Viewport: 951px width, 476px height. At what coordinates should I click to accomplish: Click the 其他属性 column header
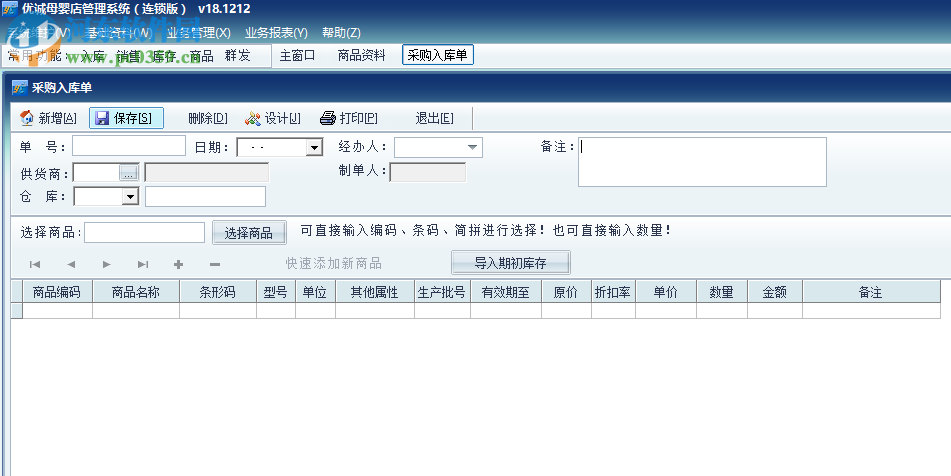click(375, 292)
